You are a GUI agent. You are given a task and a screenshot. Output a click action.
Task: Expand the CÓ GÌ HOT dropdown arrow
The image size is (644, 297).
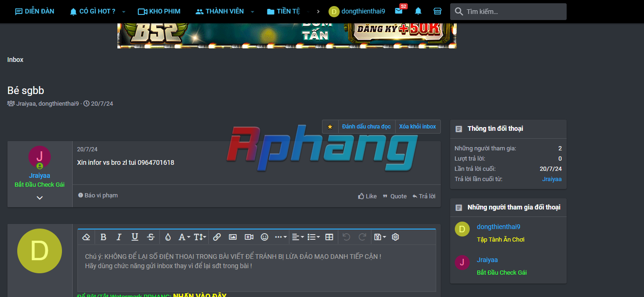click(x=123, y=12)
